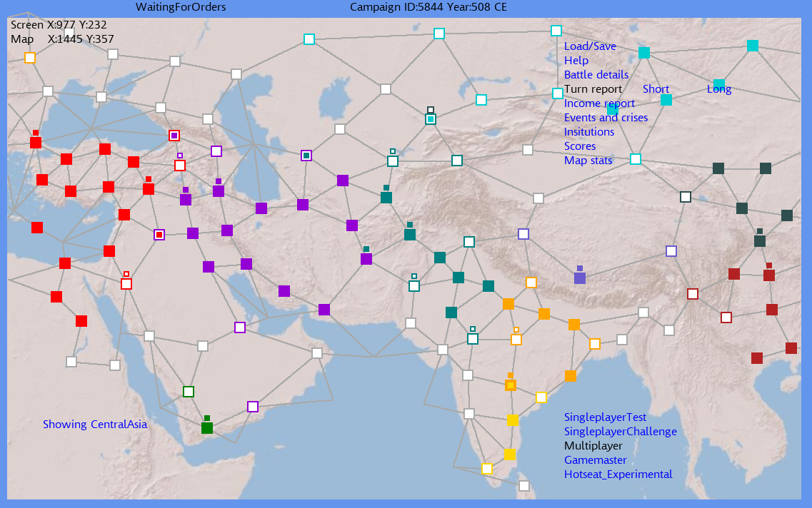Select the slate-blue solid province in Tibet

tap(580, 278)
